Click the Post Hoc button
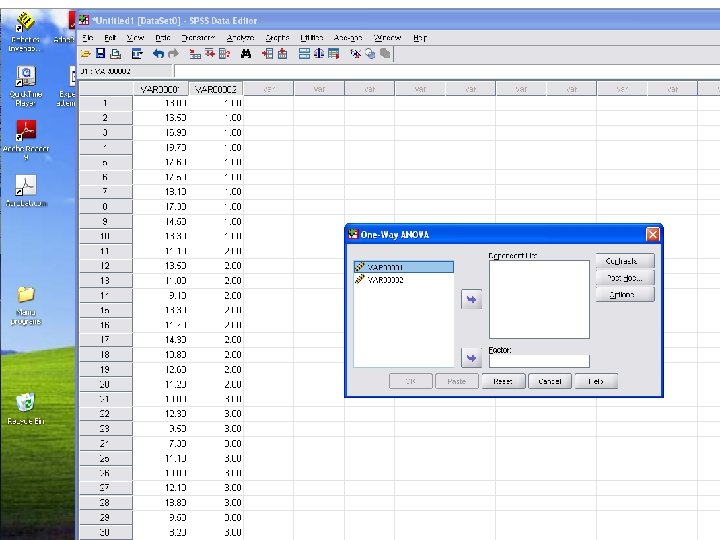720x540 pixels. [x=625, y=278]
